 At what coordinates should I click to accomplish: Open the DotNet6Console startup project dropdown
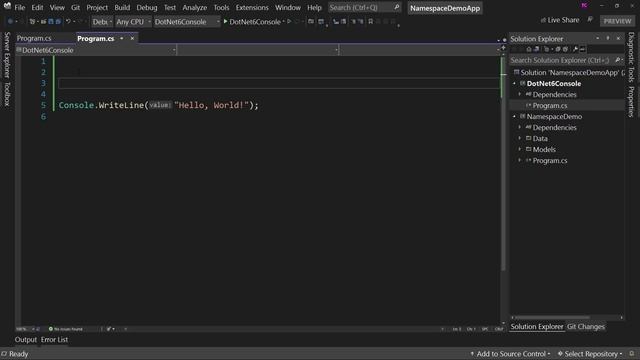click(x=187, y=22)
